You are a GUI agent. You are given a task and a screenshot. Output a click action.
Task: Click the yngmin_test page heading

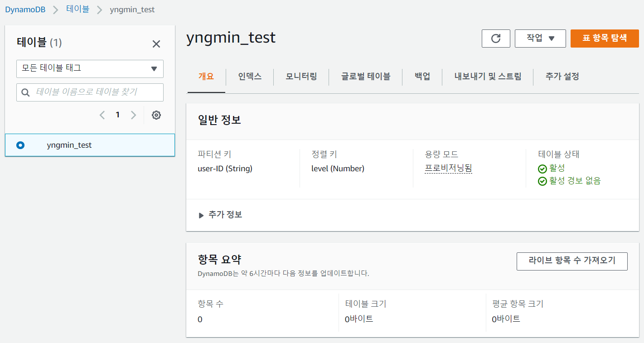231,38
